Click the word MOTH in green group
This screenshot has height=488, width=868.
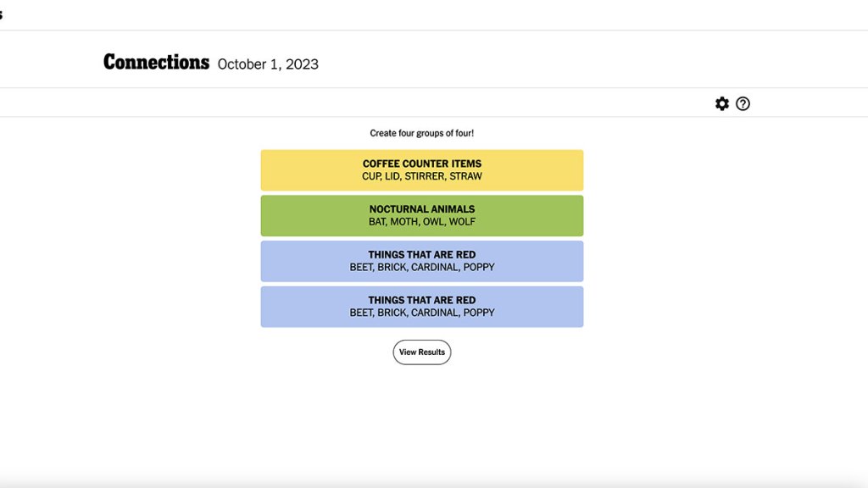403,222
